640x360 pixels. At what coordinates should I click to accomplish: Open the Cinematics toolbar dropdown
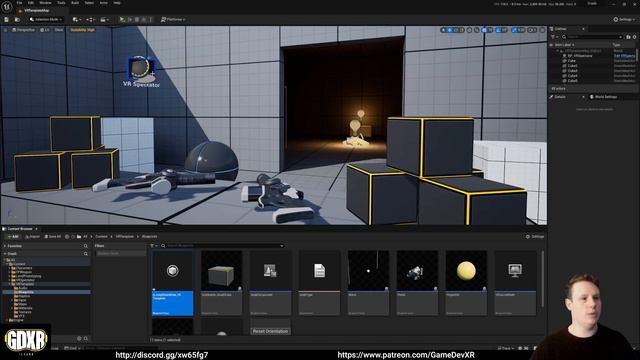tap(104, 20)
